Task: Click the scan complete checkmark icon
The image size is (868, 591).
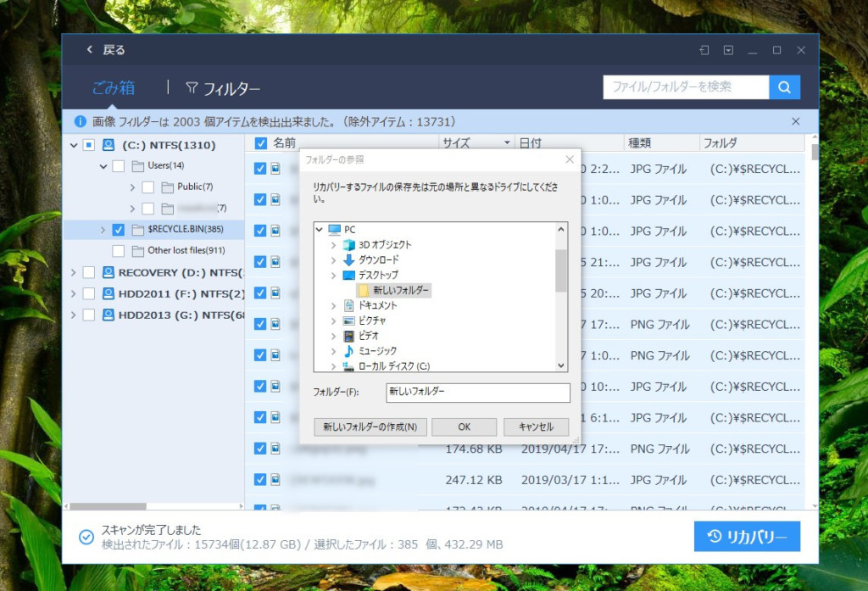Action: pos(86,537)
